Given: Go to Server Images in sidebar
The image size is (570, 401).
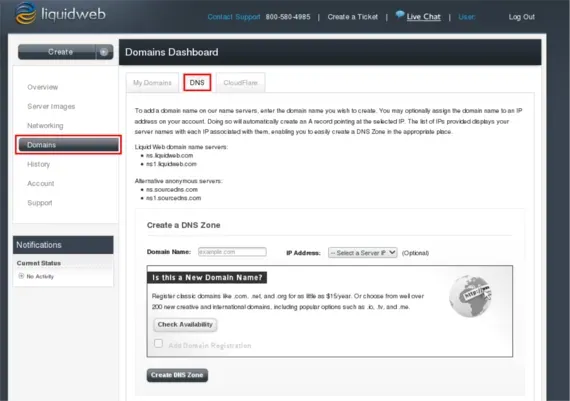Looking at the screenshot, I should click(51, 107).
